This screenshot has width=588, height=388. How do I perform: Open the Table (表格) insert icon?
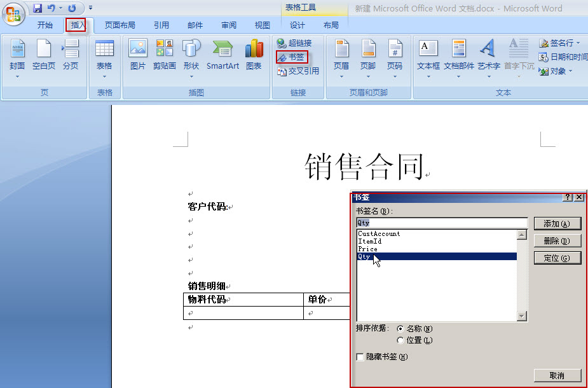[x=104, y=48]
